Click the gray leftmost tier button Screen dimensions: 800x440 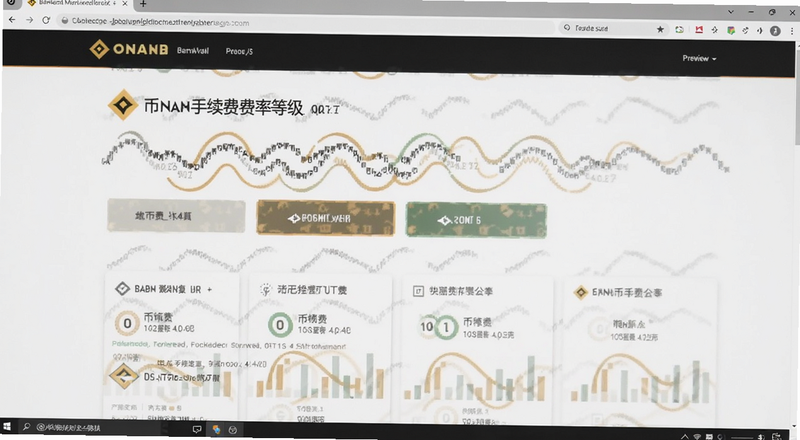click(176, 216)
